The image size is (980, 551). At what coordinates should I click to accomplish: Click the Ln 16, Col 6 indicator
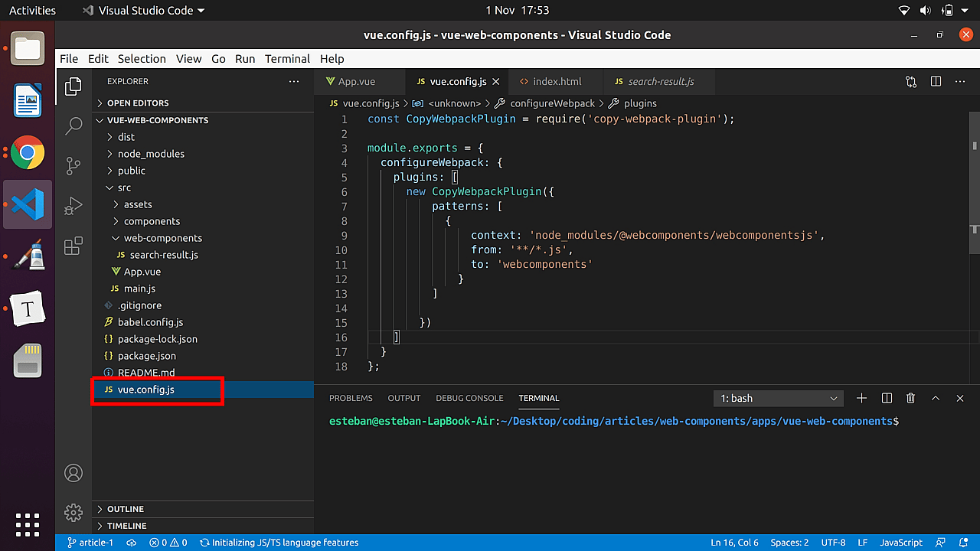click(733, 543)
